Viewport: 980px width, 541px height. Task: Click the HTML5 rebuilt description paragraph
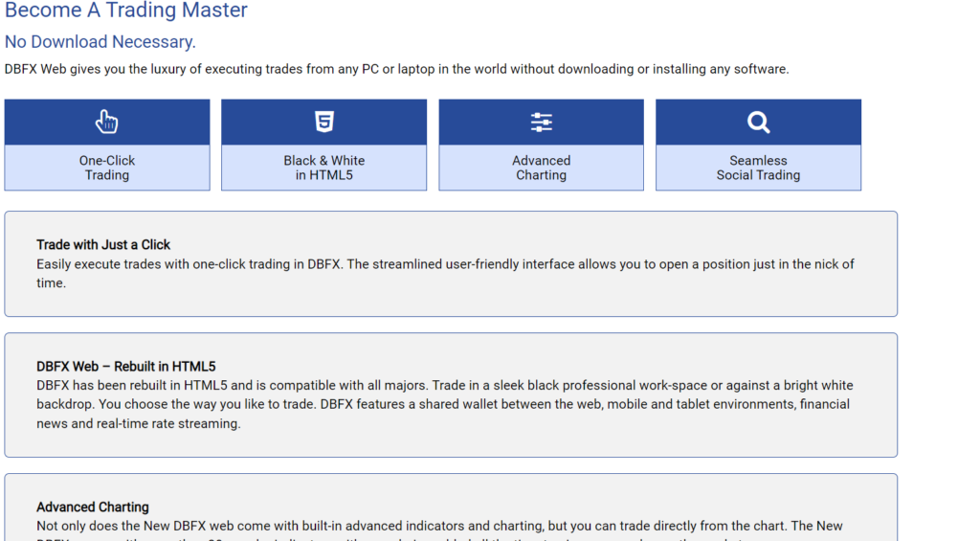click(444, 405)
